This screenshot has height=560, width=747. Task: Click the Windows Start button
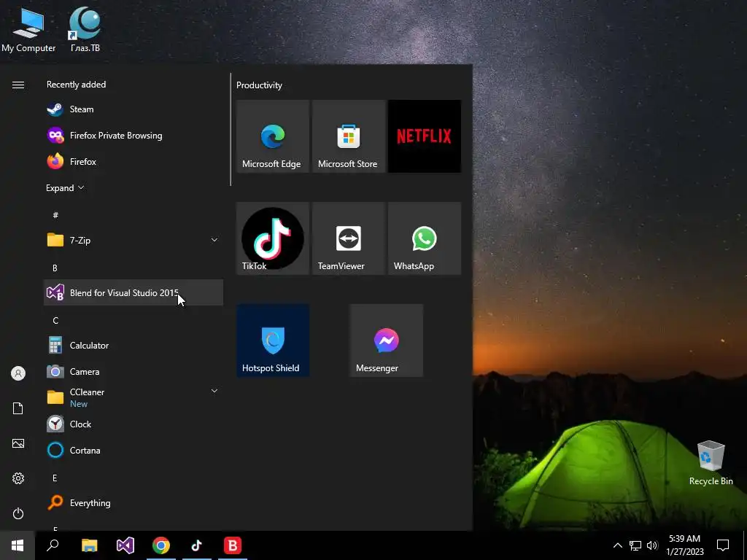tap(18, 545)
